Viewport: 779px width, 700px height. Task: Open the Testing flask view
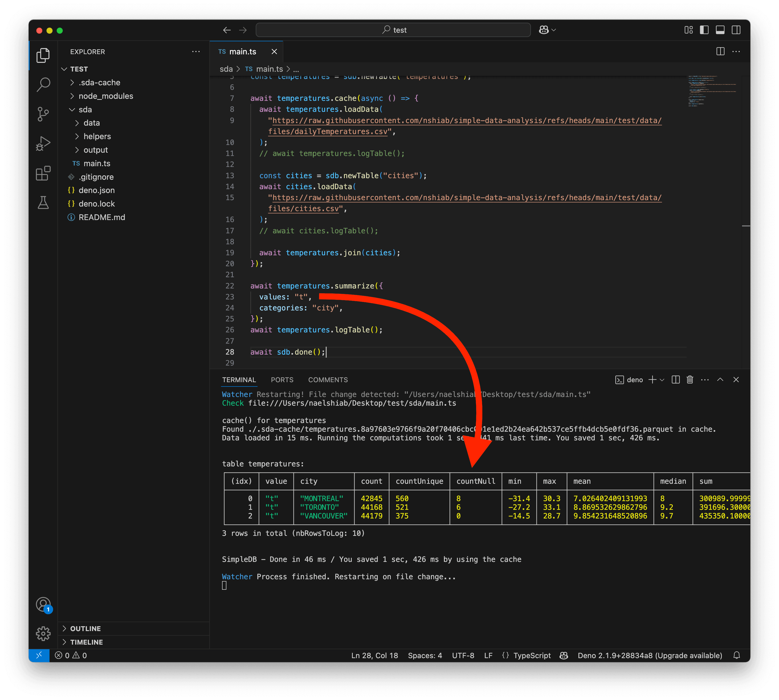coord(43,202)
